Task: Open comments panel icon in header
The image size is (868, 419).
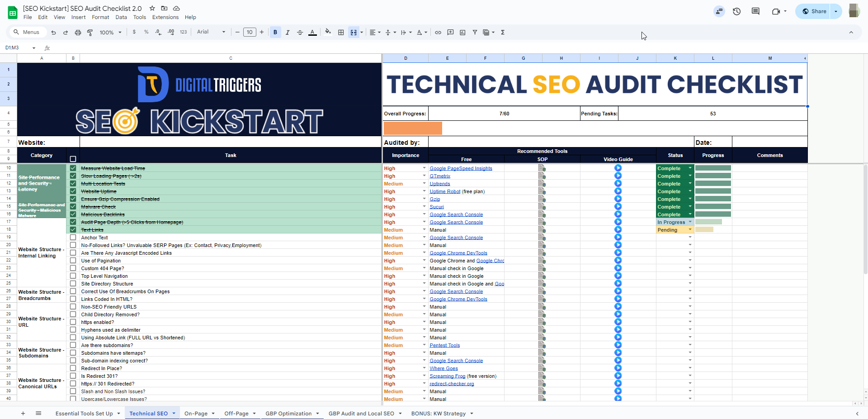Action: point(755,11)
